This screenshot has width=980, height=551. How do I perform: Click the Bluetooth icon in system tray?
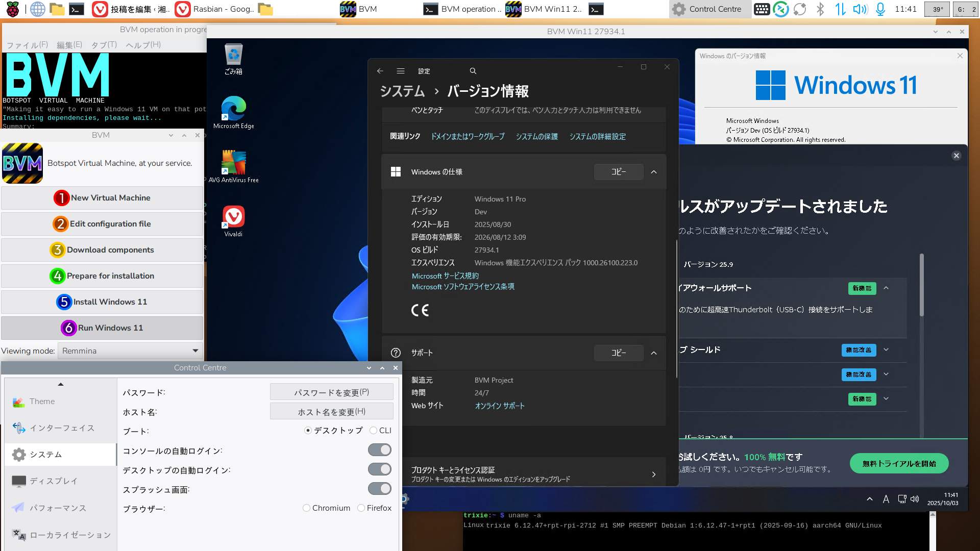(x=820, y=9)
